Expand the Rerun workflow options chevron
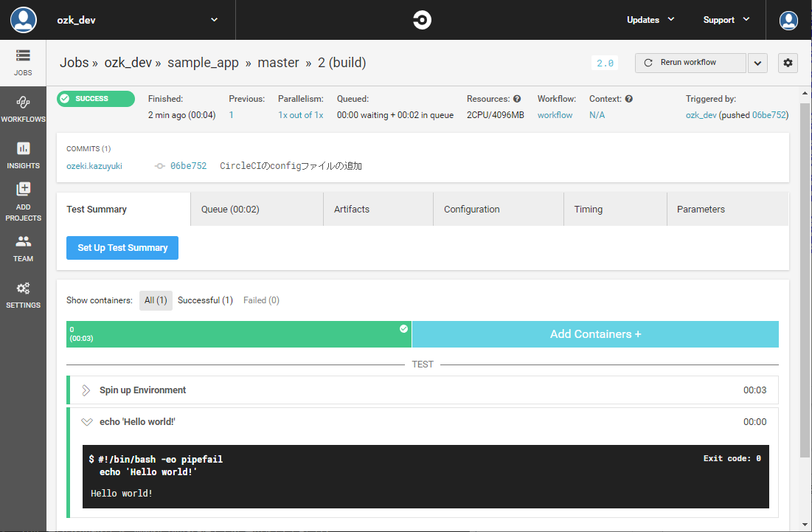The image size is (812, 532). [x=757, y=63]
